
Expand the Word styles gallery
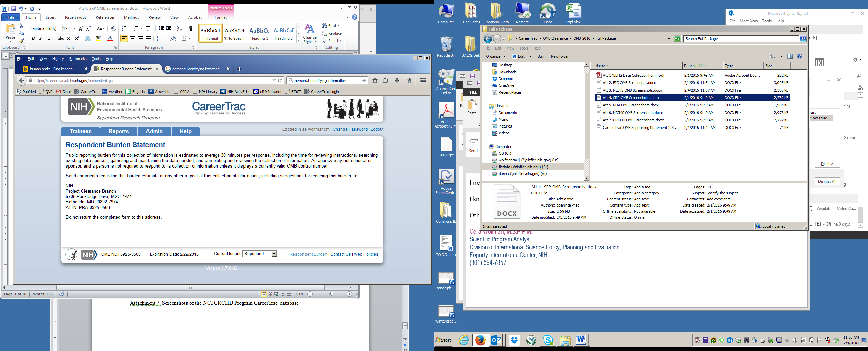tap(299, 40)
